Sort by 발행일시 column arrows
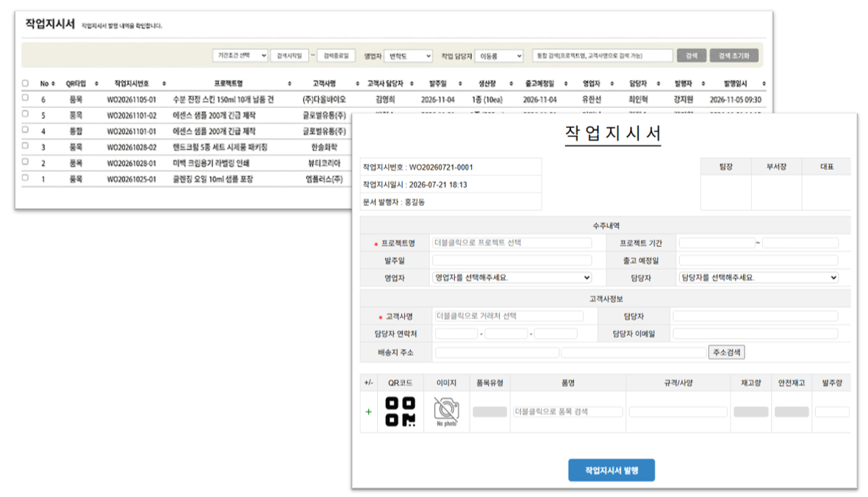Image resolution: width=868 pixels, height=497 pixels. click(x=764, y=84)
